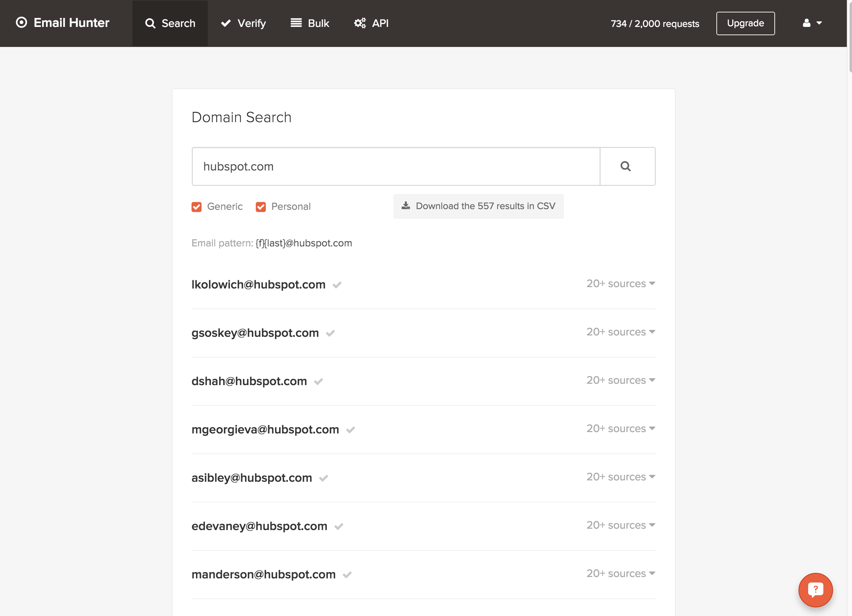Click the hubspot.com domain search field
This screenshot has height=616, width=852.
395,166
